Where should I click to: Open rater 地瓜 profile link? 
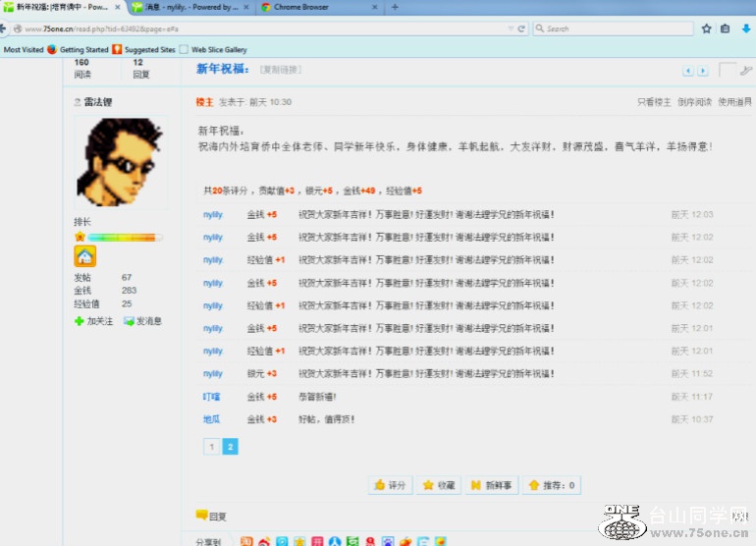[x=211, y=419]
